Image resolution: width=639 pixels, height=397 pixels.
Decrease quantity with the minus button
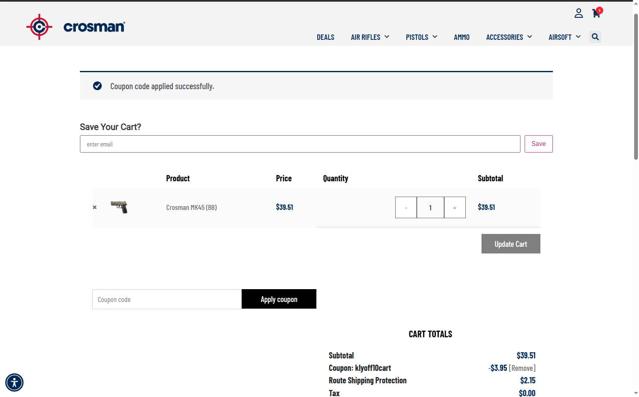[405, 207]
